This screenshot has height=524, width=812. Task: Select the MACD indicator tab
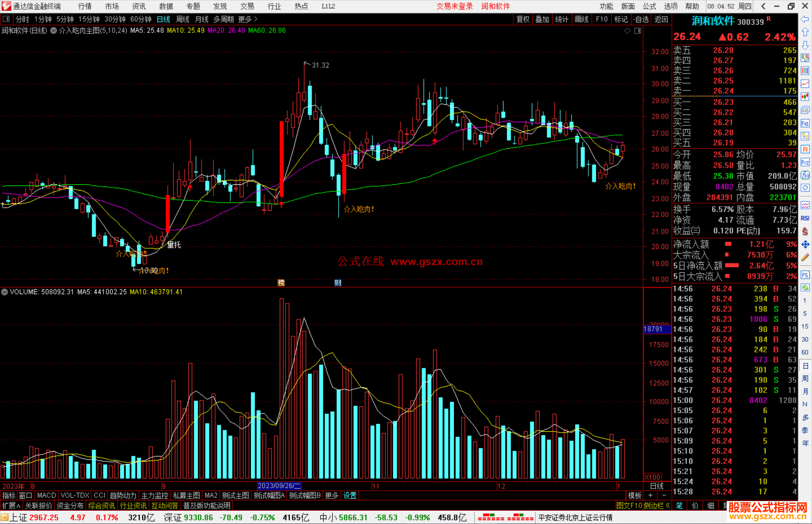point(46,495)
